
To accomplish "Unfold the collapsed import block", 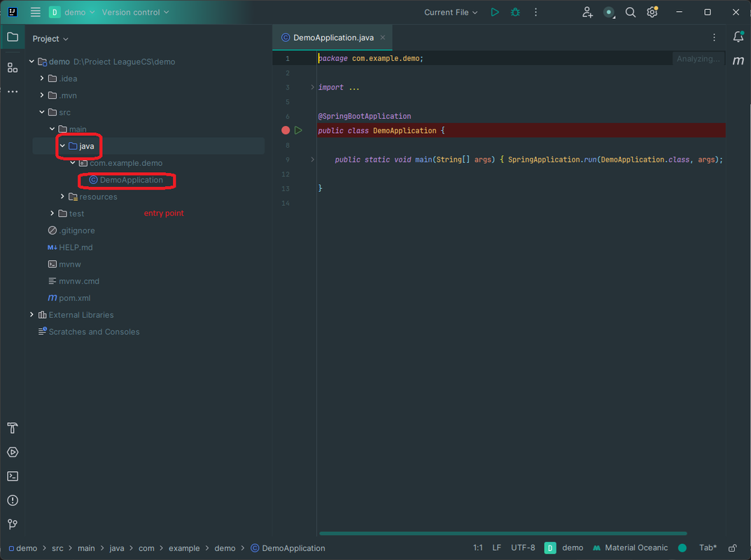I will 312,87.
